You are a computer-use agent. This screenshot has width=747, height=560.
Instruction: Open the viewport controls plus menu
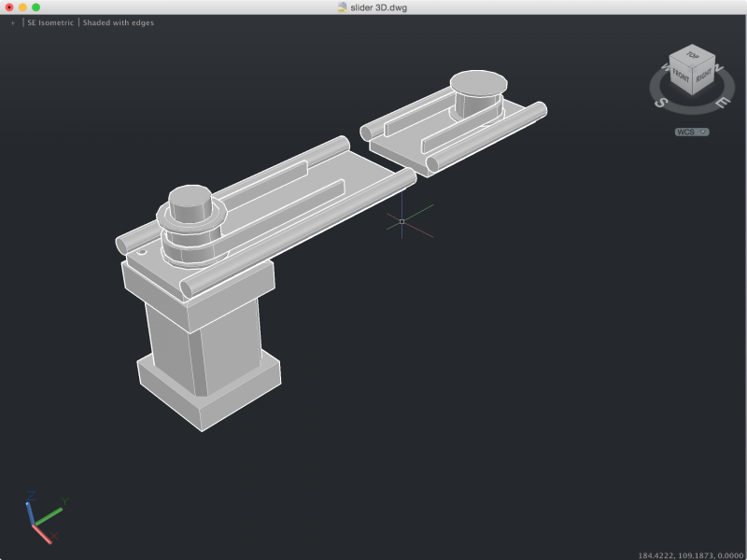[13, 22]
